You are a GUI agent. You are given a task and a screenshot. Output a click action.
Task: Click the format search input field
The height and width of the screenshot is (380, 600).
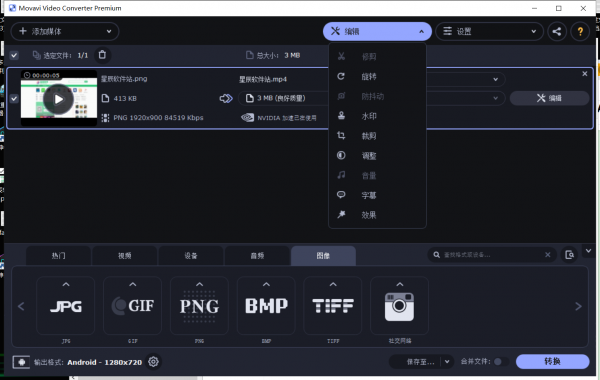(x=492, y=255)
